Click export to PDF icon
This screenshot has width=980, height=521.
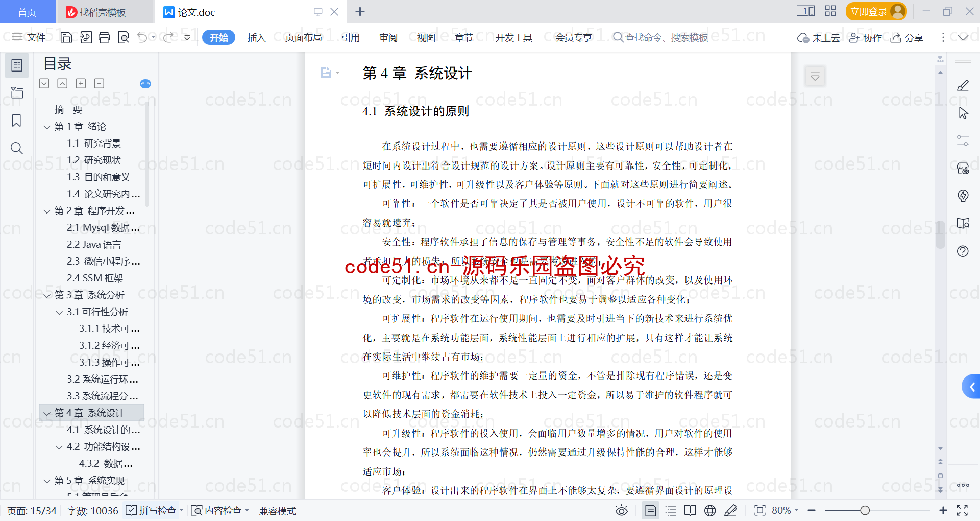click(86, 37)
